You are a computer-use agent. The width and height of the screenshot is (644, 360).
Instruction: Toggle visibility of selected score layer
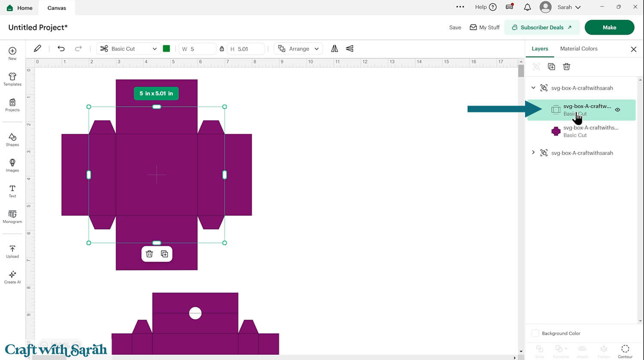tap(617, 110)
